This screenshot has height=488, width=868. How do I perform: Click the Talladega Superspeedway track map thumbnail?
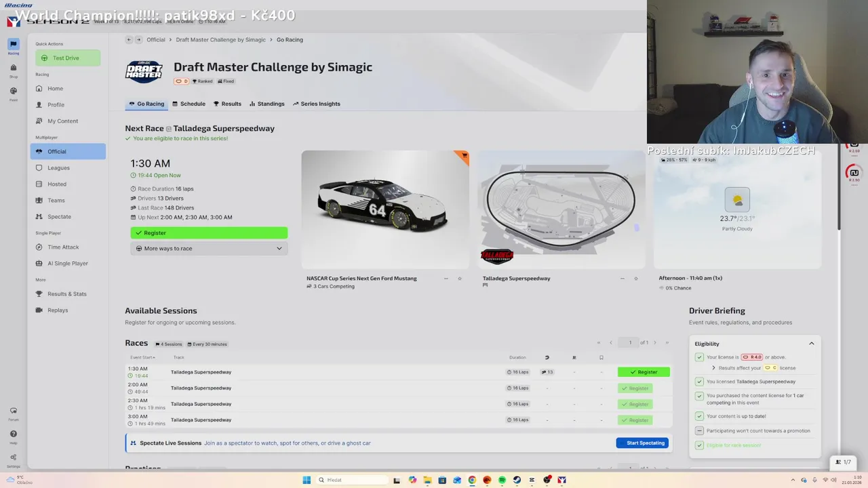coord(561,209)
